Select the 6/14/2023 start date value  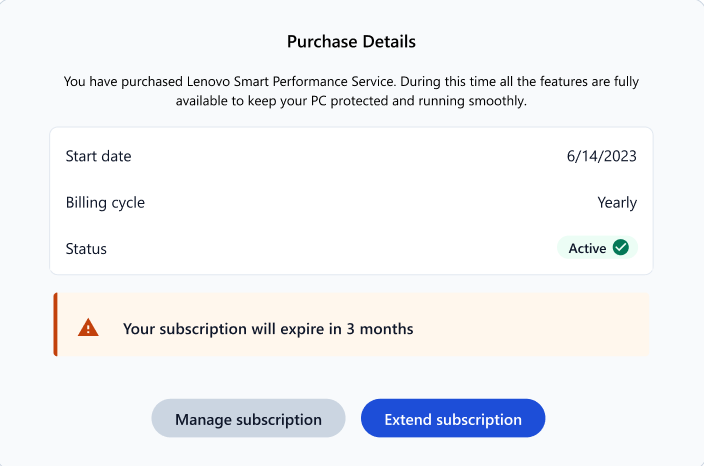(x=602, y=156)
